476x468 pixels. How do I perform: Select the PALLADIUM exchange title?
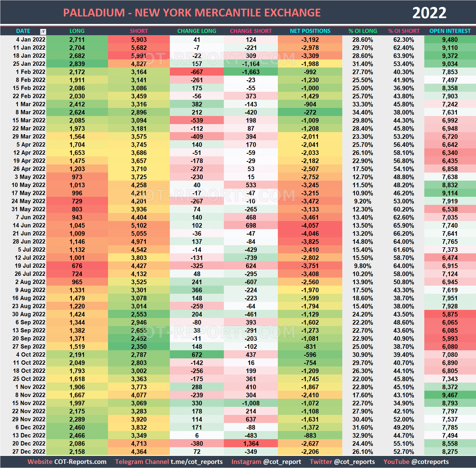(192, 13)
